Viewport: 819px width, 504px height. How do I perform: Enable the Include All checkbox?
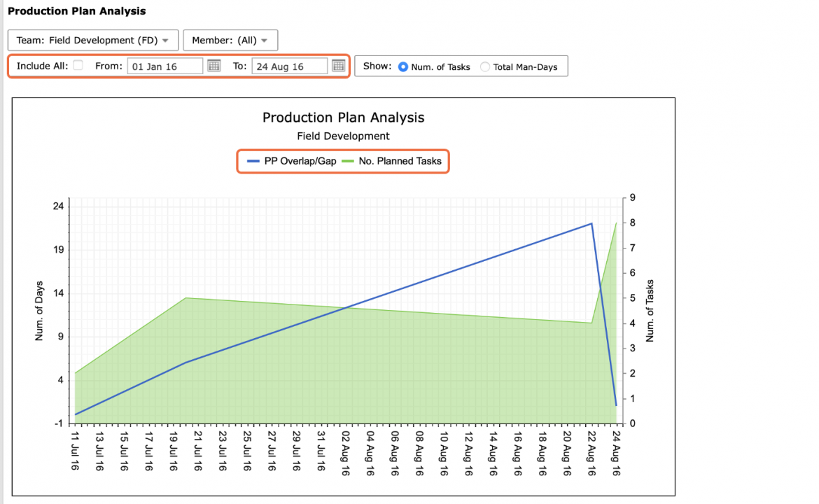[x=78, y=65]
